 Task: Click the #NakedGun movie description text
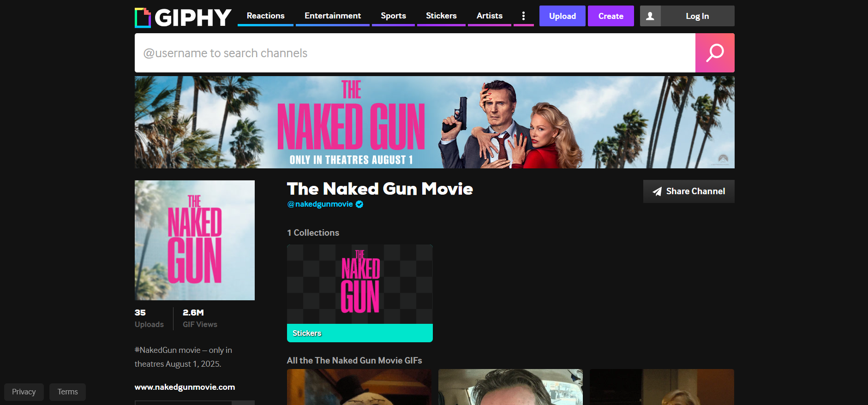coord(183,357)
